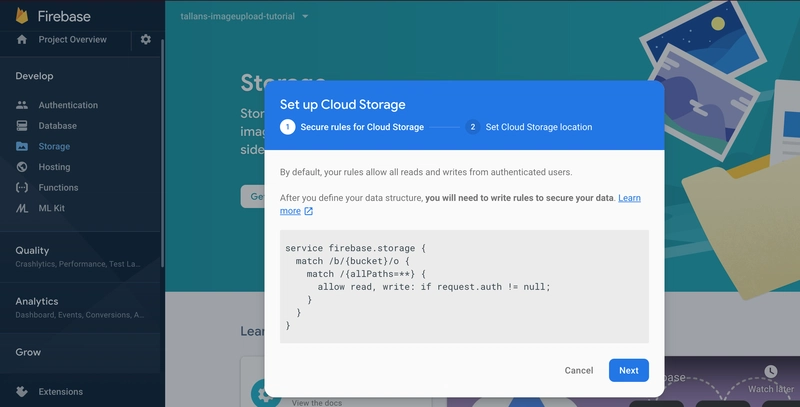The image size is (800, 407).
Task: Click the 'allow read, write' rule line
Action: coord(434,287)
